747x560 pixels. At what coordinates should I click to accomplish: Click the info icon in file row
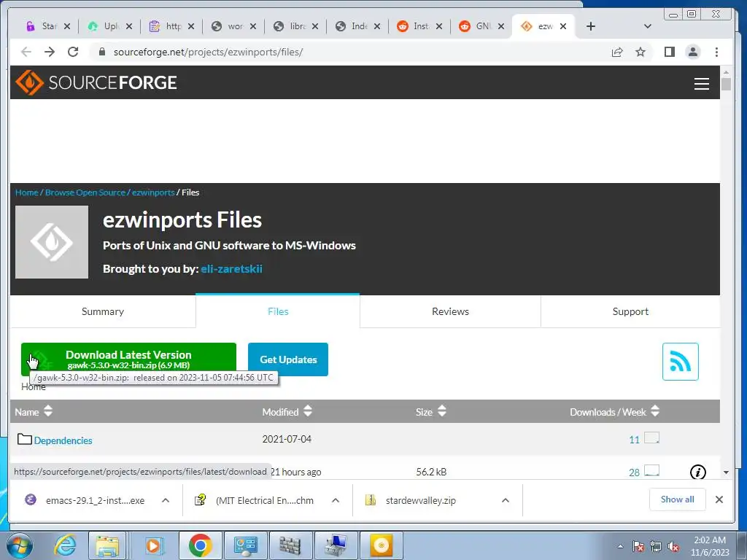click(x=698, y=472)
